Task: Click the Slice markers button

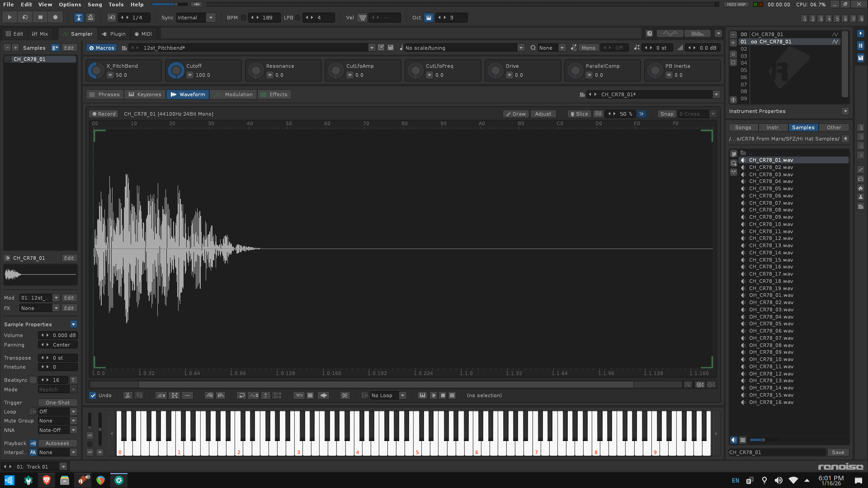Action: (x=579, y=114)
